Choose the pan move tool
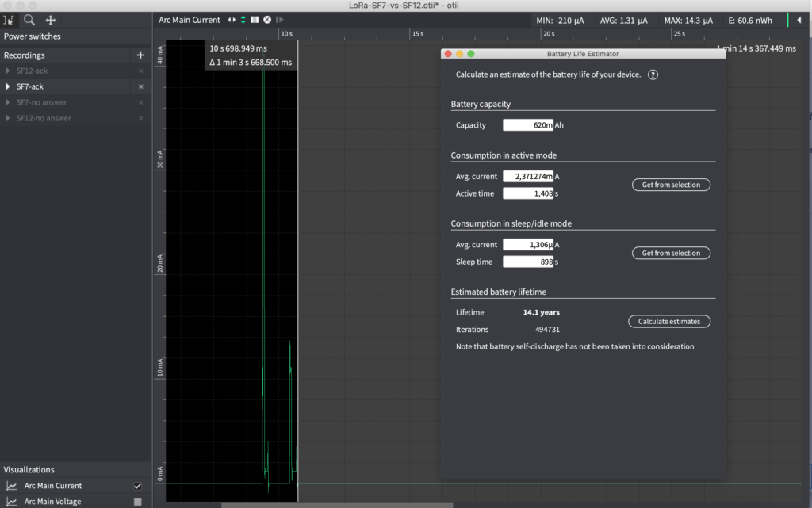Screen dimensions: 812x508 [x=50, y=20]
